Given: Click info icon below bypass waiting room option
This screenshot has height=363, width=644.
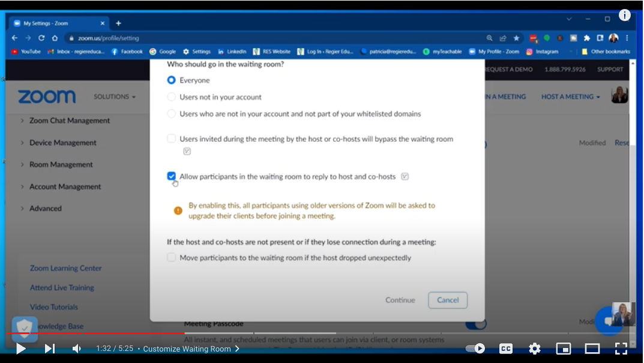Looking at the screenshot, I should point(187,151).
